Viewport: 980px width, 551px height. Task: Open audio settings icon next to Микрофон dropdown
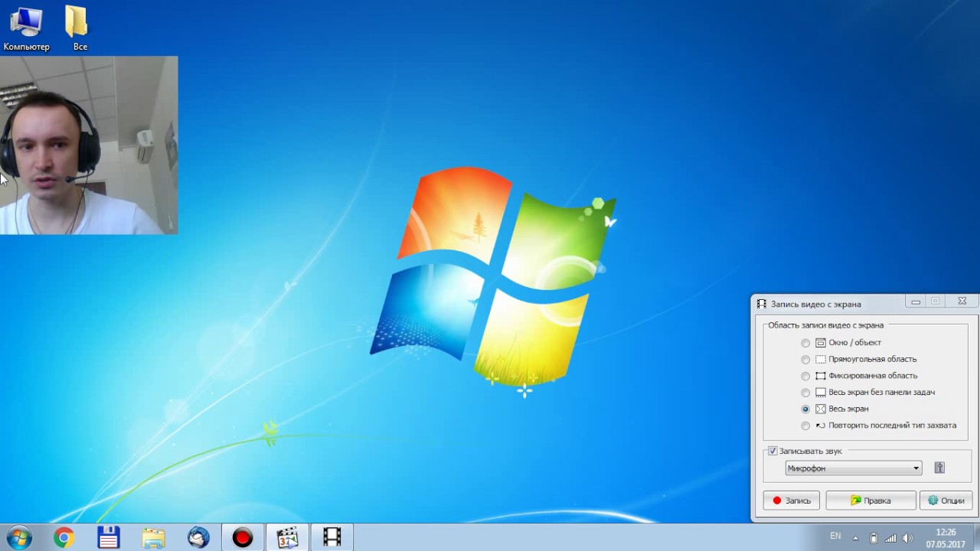pyautogui.click(x=939, y=468)
